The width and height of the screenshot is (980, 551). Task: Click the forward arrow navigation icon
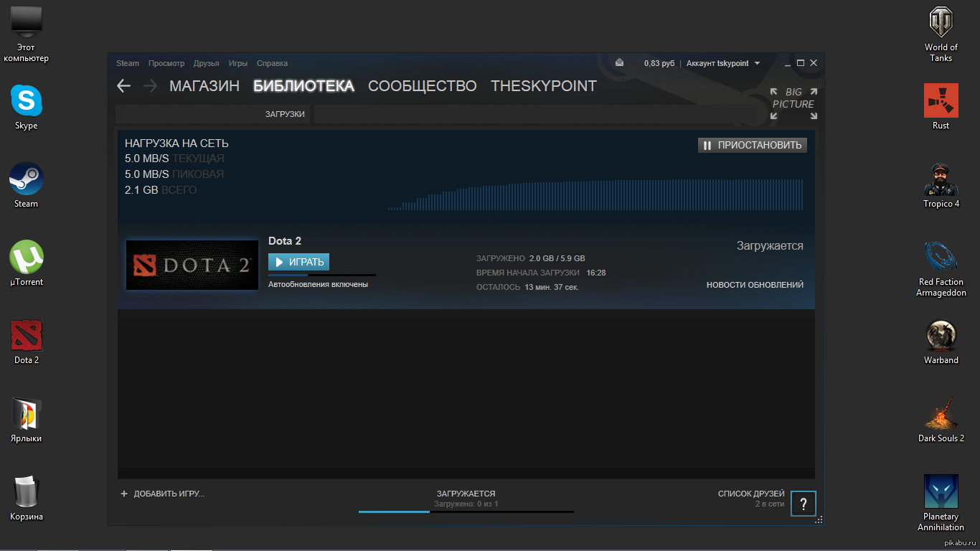point(150,86)
